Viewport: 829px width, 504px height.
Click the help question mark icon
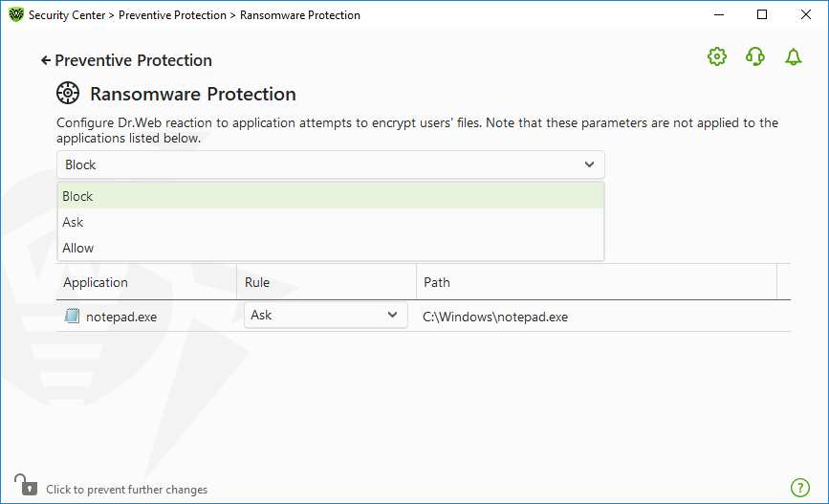[x=800, y=488]
